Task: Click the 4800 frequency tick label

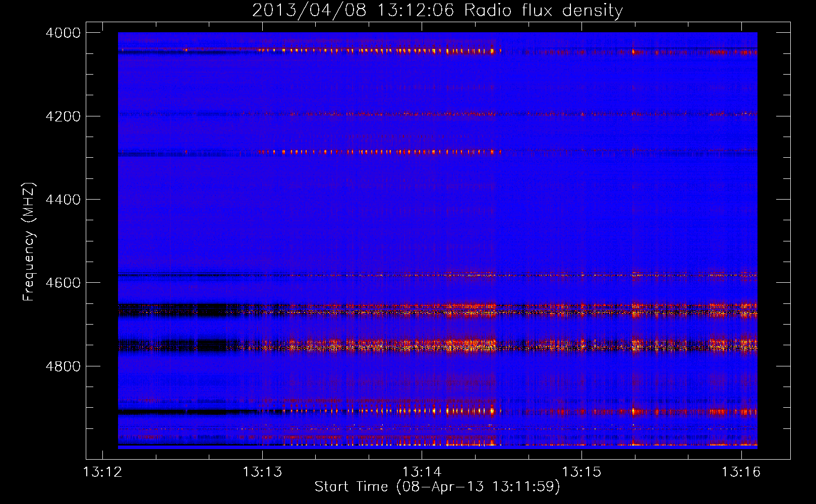Action: tap(63, 366)
